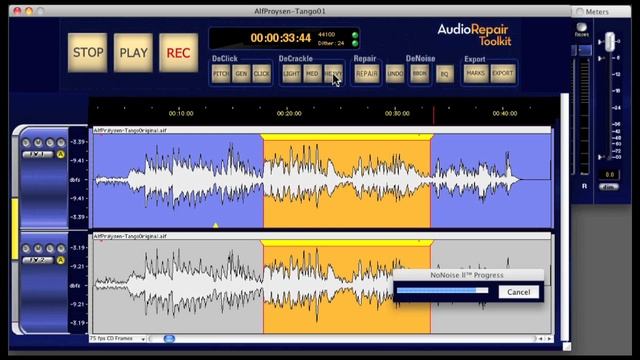Click the red playhead marker in ruler

pos(433,115)
